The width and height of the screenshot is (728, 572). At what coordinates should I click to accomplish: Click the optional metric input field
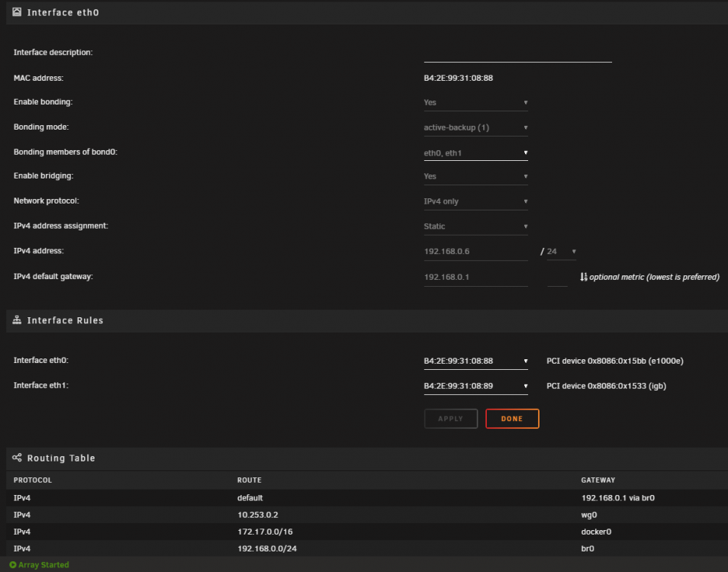coord(557,278)
